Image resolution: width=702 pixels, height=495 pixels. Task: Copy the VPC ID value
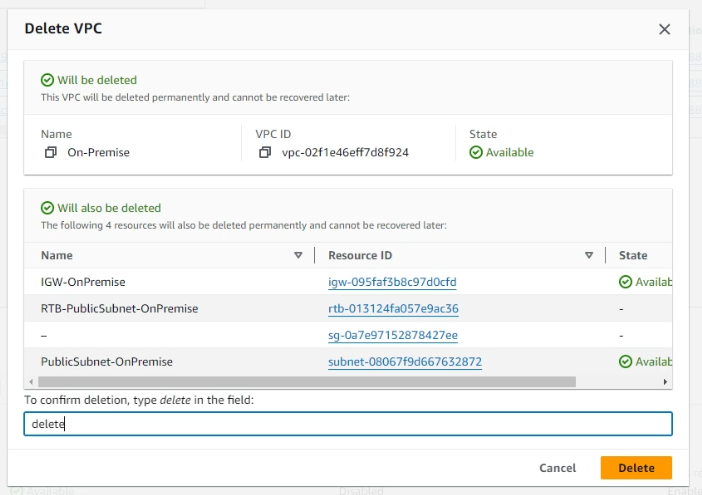tap(265, 153)
